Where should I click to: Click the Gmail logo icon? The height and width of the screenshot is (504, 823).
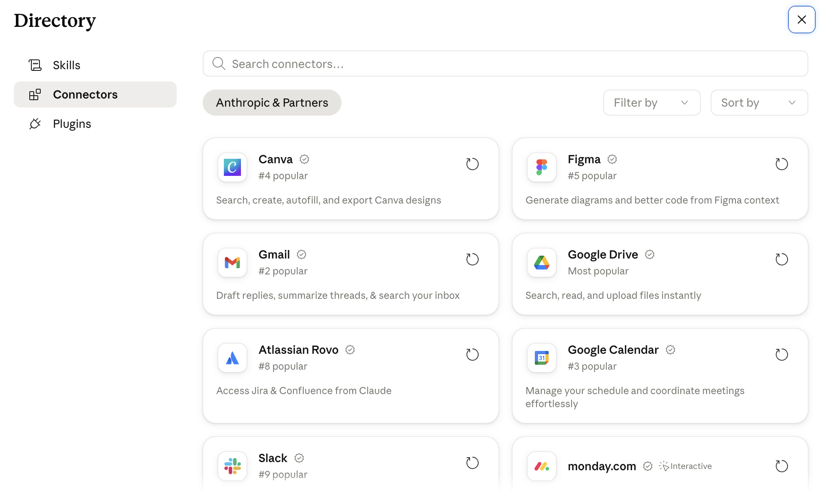232,263
